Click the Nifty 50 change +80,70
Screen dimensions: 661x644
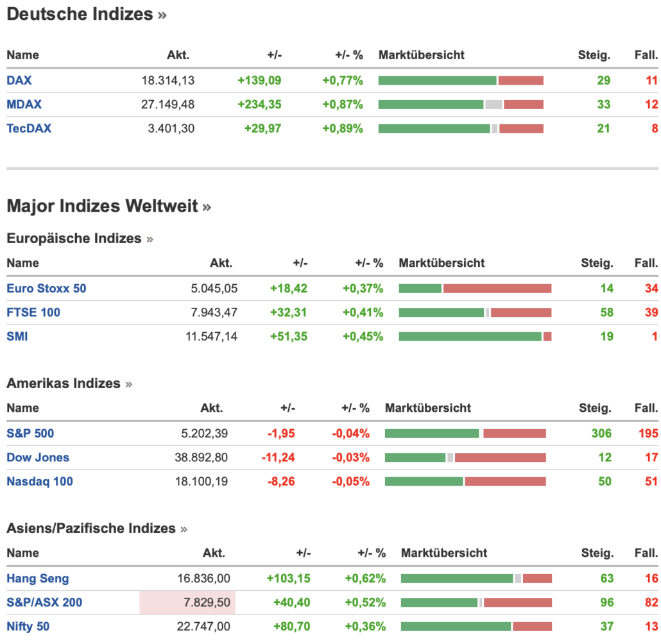tap(292, 626)
